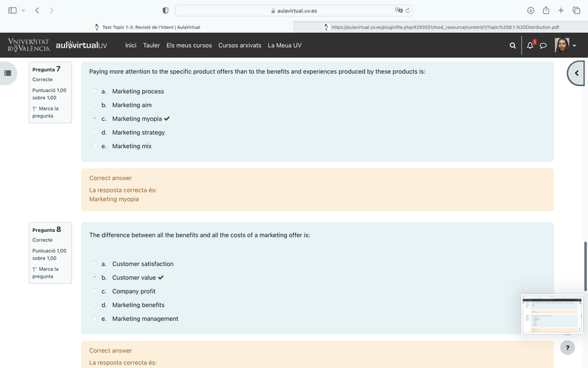Select the 'Company profit' radio option

pyautogui.click(x=95, y=292)
